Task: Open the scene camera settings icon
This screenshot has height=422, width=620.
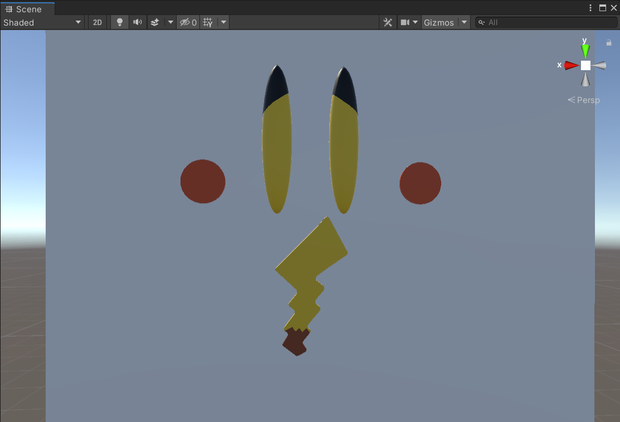Action: click(405, 23)
